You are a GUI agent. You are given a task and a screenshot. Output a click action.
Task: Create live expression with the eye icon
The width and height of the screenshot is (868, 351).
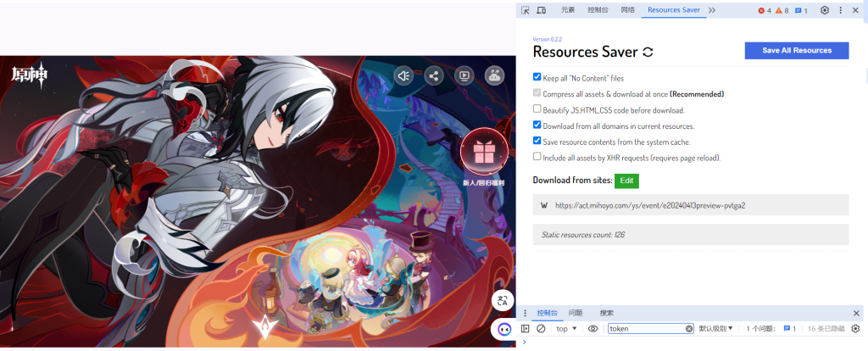pyautogui.click(x=593, y=328)
